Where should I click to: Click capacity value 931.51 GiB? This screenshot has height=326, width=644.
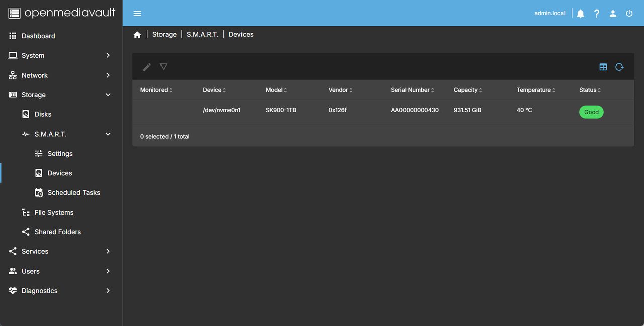point(467,110)
